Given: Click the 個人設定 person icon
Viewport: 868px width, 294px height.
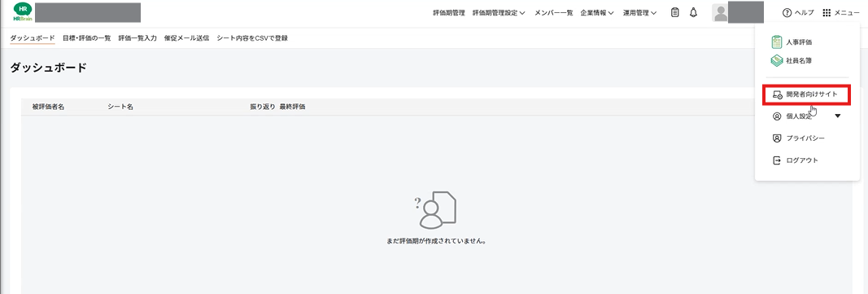Looking at the screenshot, I should point(777,116).
